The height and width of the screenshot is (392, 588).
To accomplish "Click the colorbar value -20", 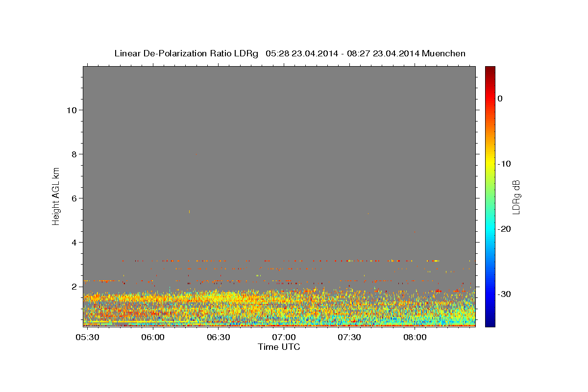I will coord(504,229).
